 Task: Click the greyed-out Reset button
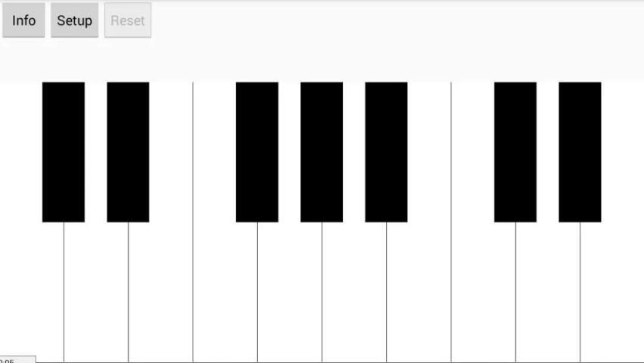point(128,20)
